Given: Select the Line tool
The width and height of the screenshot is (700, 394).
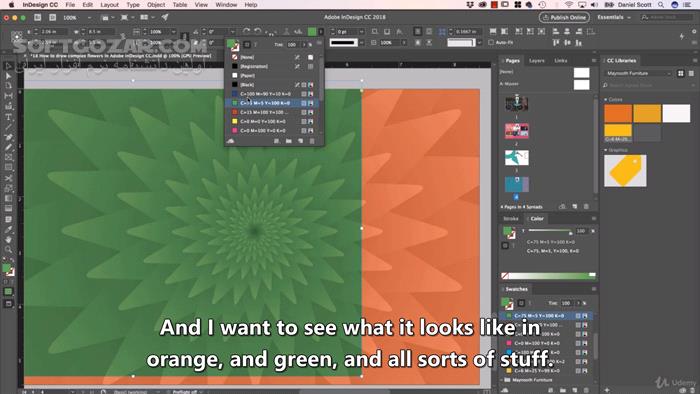Looking at the screenshot, I should [x=8, y=127].
